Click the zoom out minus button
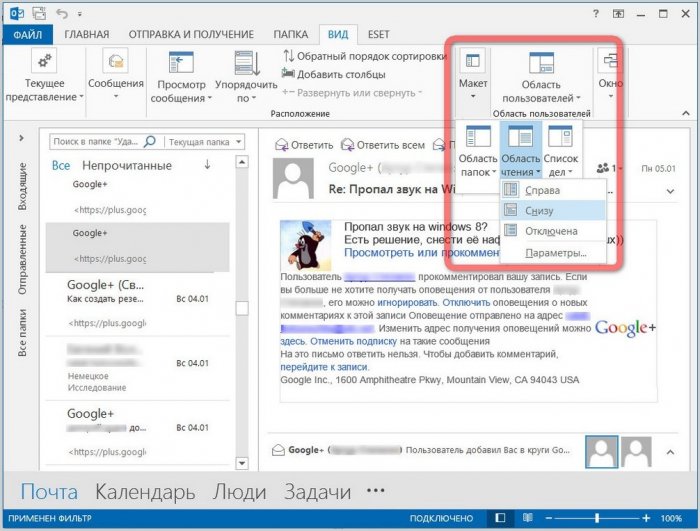Screen dimensions: 700x531 coord(549,518)
